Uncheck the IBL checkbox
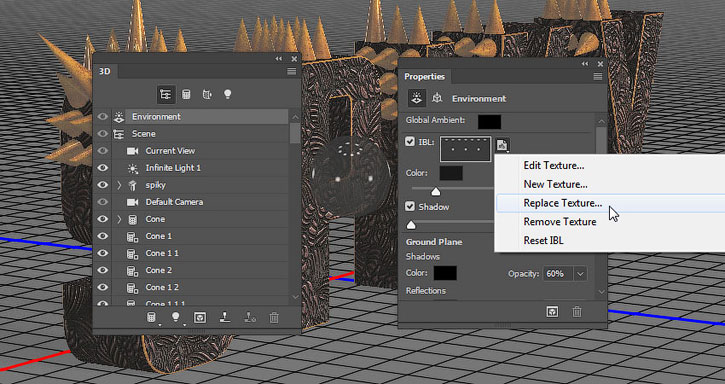Image resolution: width=725 pixels, height=384 pixels. [x=410, y=142]
